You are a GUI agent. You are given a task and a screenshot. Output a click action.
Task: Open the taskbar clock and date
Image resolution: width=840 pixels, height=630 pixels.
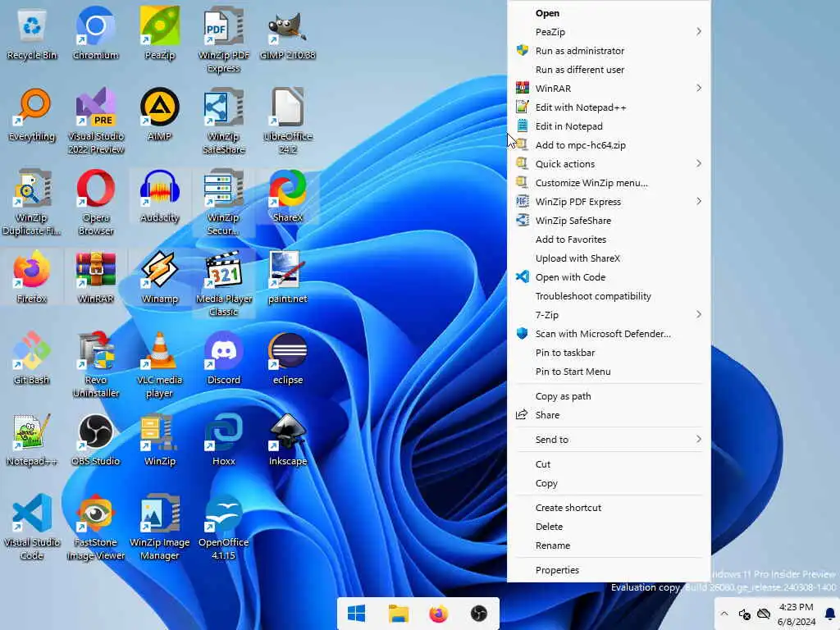coord(796,614)
